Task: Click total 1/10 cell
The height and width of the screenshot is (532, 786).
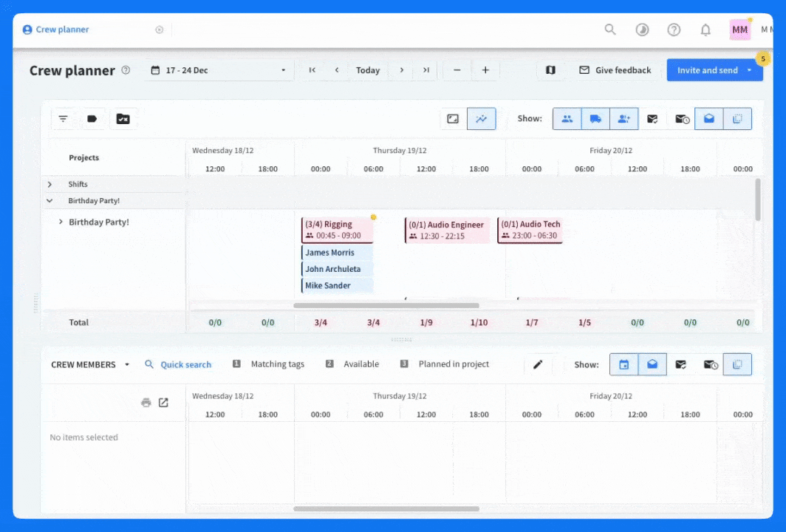Action: click(479, 322)
